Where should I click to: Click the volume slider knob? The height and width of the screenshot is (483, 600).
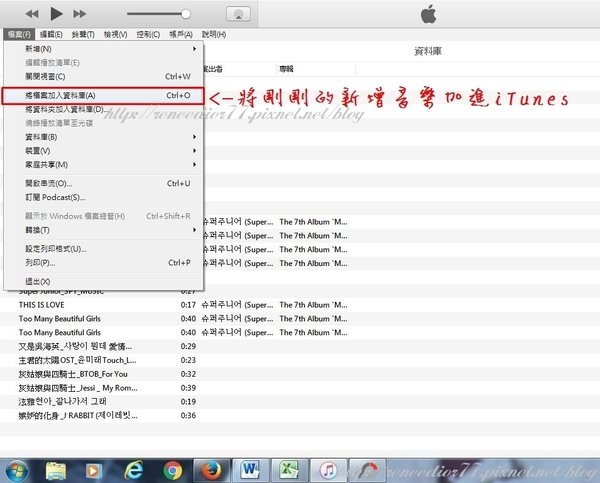pyautogui.click(x=186, y=14)
